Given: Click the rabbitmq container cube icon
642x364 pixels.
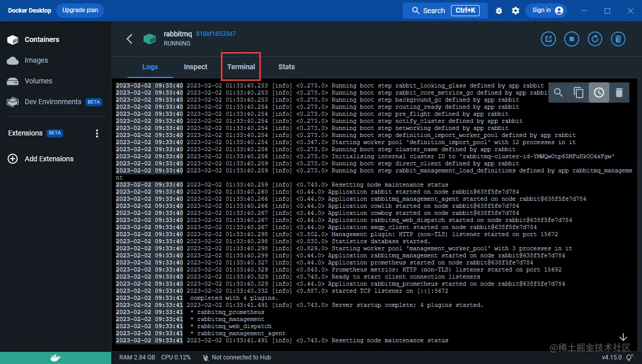Looking at the screenshot, I should tap(150, 39).
